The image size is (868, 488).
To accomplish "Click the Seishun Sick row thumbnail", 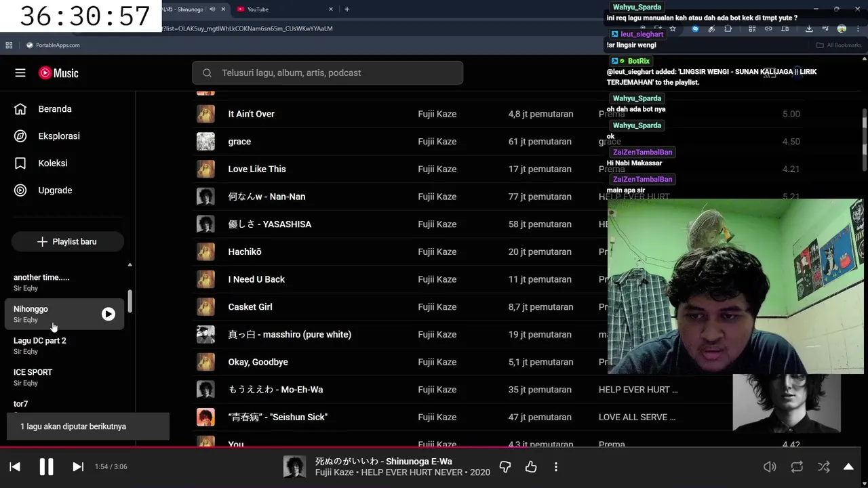I will [205, 417].
